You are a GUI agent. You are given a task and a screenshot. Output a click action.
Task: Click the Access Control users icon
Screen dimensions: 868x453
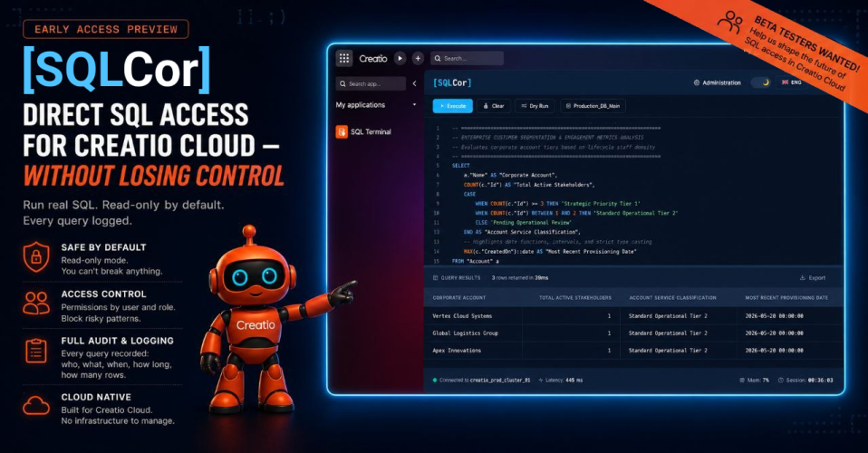click(x=36, y=303)
